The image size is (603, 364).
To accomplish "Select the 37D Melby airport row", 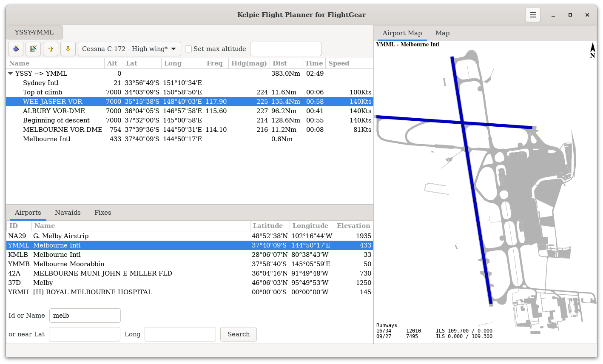I will point(190,283).
